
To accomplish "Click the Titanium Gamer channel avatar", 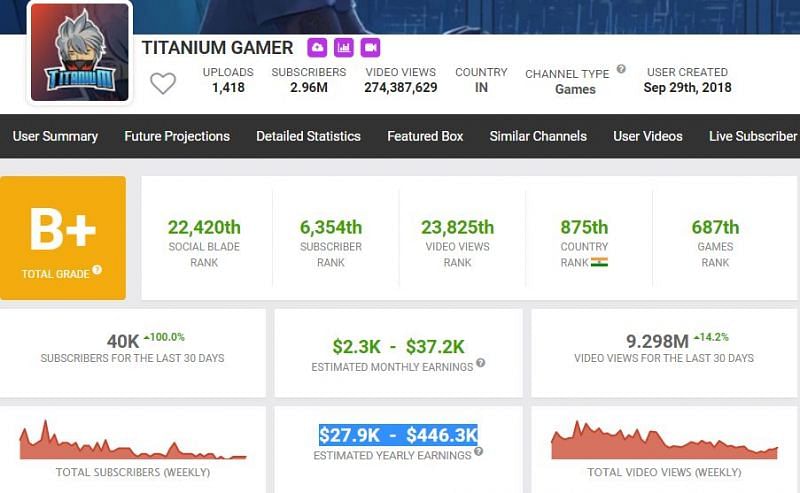I will coord(80,53).
